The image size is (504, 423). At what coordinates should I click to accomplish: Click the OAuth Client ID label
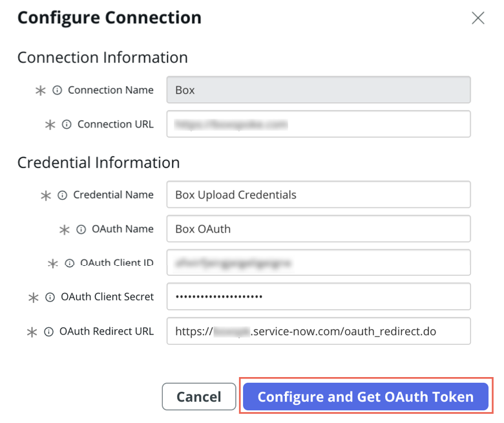tap(117, 263)
